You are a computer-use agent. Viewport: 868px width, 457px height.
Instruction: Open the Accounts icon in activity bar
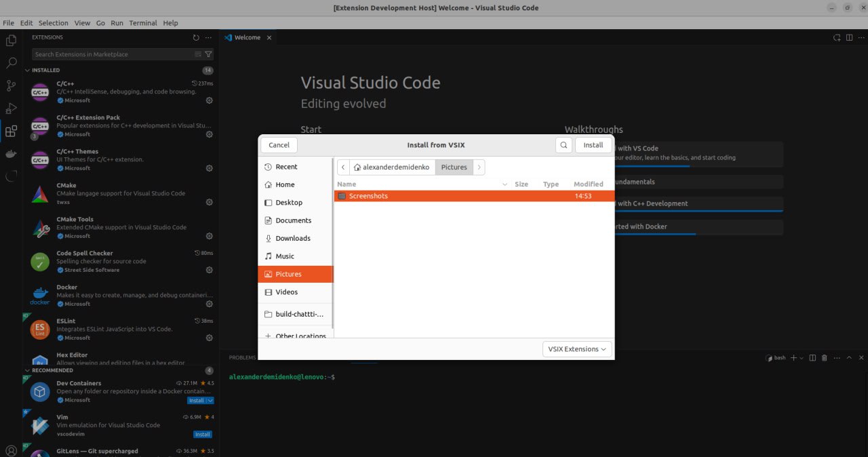click(11, 451)
